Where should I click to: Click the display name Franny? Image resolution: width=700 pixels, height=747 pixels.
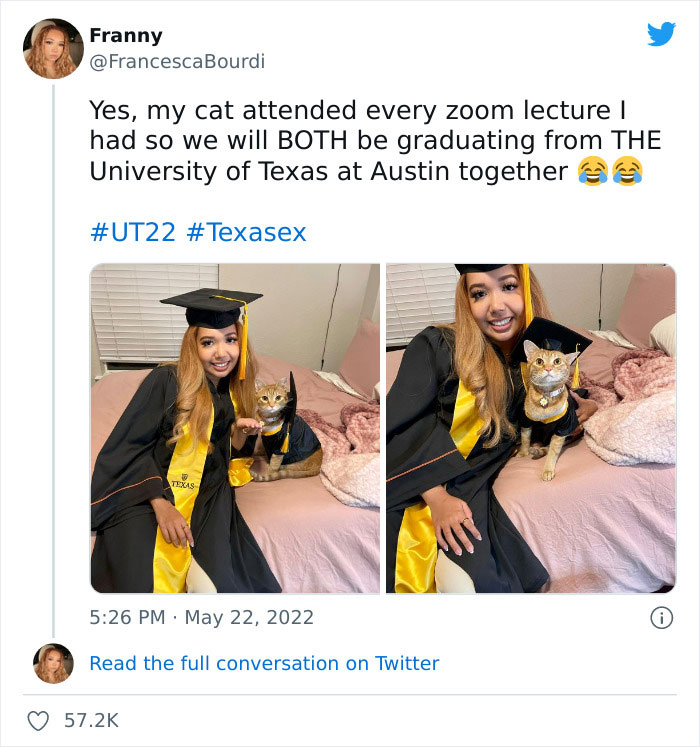coord(126,35)
